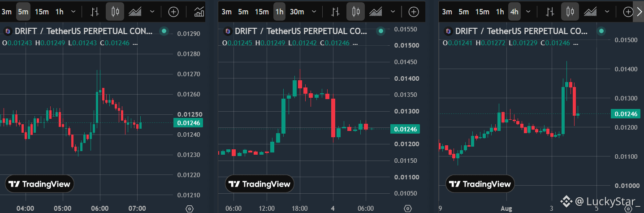Open compare or add symbol in middle chart
The height and width of the screenshot is (213, 644).
point(414,12)
